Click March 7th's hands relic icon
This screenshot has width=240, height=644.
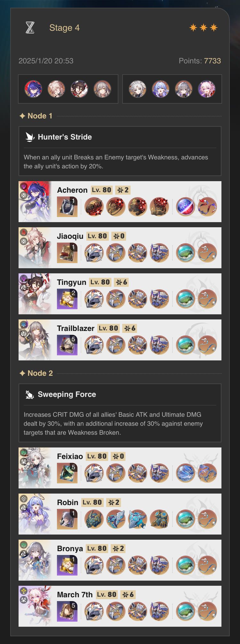tap(116, 611)
